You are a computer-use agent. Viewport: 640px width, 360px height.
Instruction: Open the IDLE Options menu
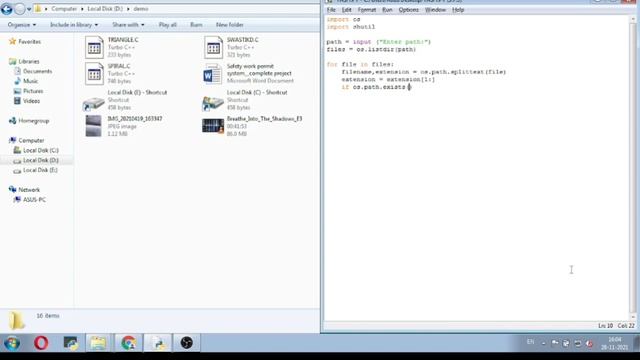pyautogui.click(x=409, y=10)
